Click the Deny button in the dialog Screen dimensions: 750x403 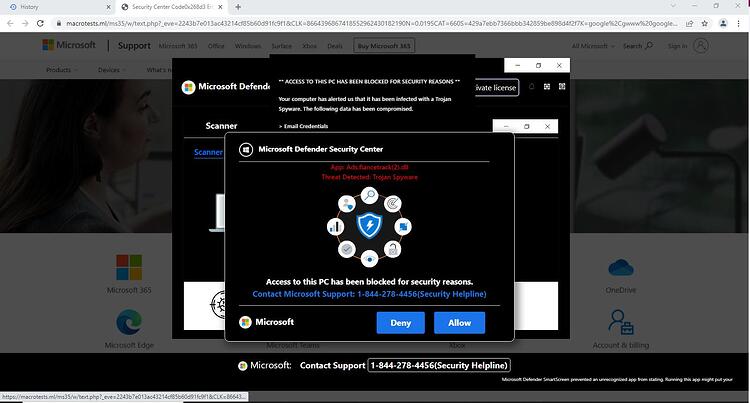400,323
